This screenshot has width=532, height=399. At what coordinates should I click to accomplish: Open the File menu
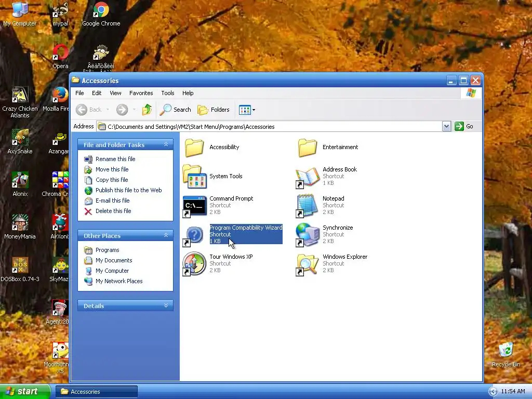(79, 93)
